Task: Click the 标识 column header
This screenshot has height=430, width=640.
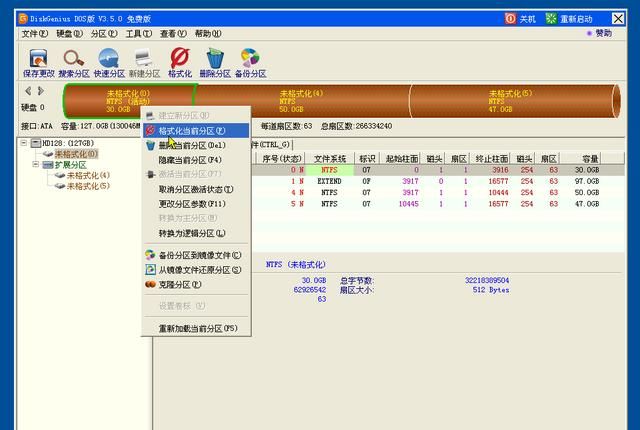Action: (x=367, y=158)
